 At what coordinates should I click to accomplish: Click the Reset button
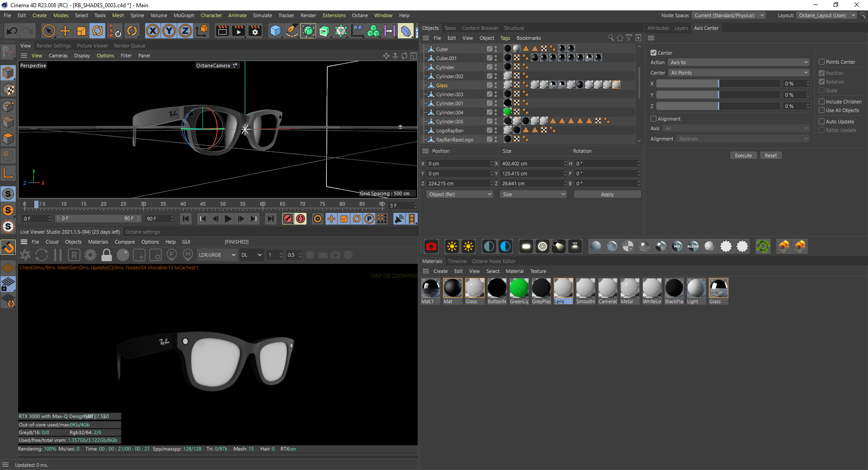(x=771, y=155)
